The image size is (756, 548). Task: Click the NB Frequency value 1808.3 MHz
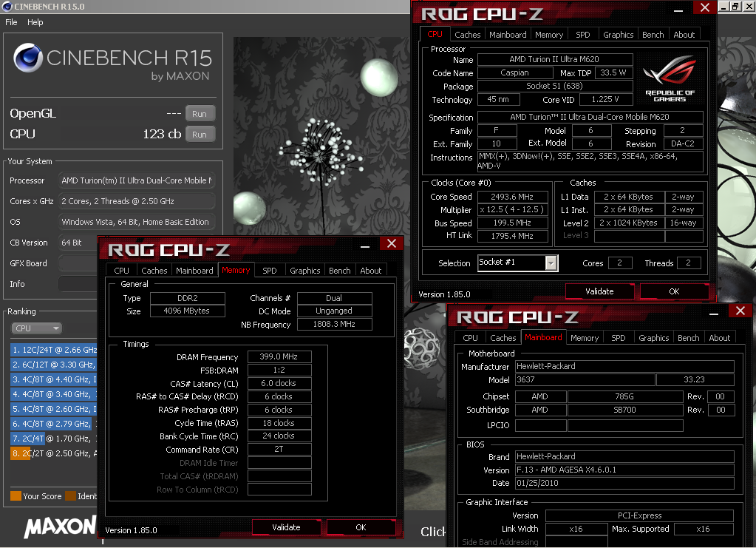click(335, 324)
